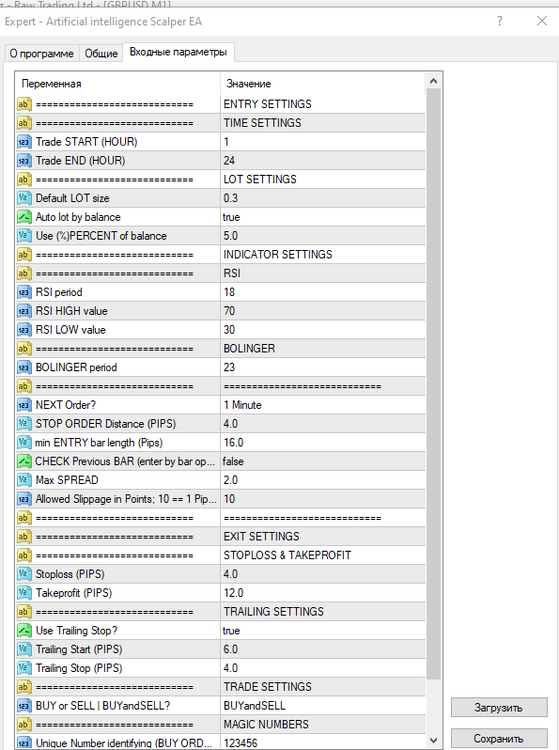The width and height of the screenshot is (559, 750).
Task: Click the Unique Number identifying row icon
Action: coord(24,743)
